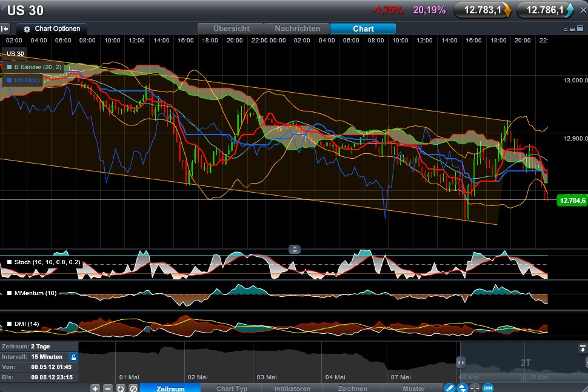The image size is (588, 392).
Task: Switch to the Nachrichten tab
Action: pos(297,28)
